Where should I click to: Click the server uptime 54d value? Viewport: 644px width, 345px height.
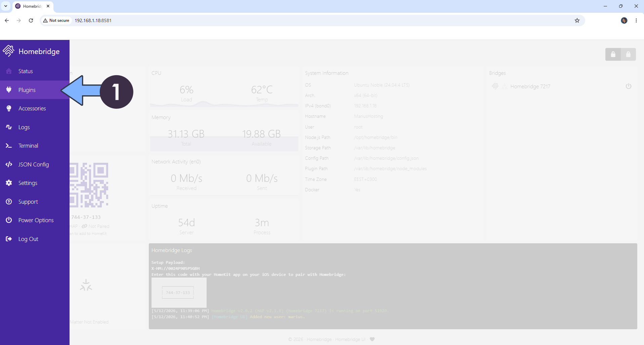(186, 223)
